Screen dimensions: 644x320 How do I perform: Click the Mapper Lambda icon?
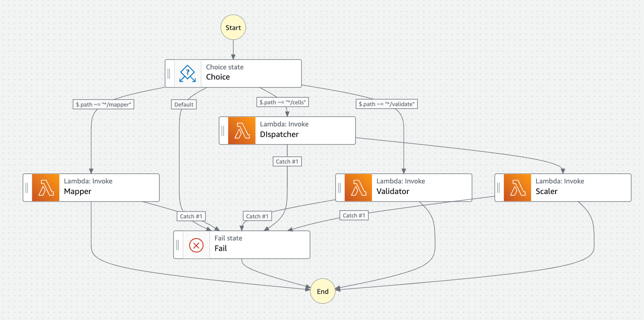tap(46, 187)
